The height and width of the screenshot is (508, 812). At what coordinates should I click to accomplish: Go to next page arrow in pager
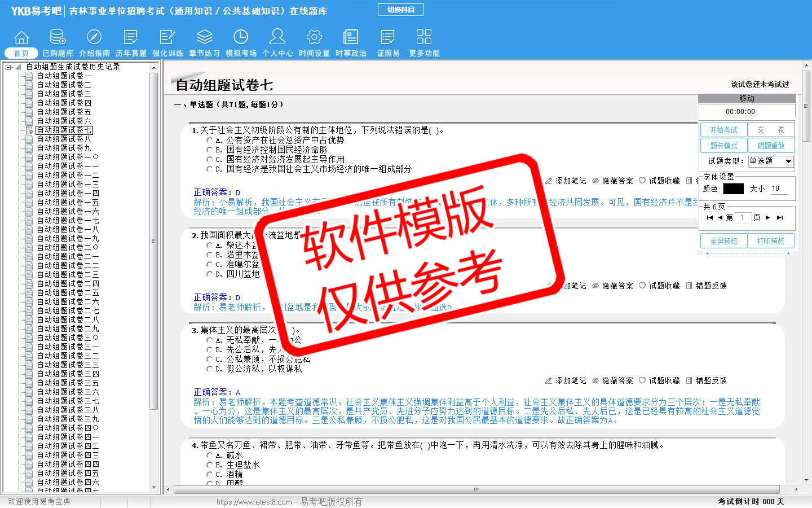[767, 217]
